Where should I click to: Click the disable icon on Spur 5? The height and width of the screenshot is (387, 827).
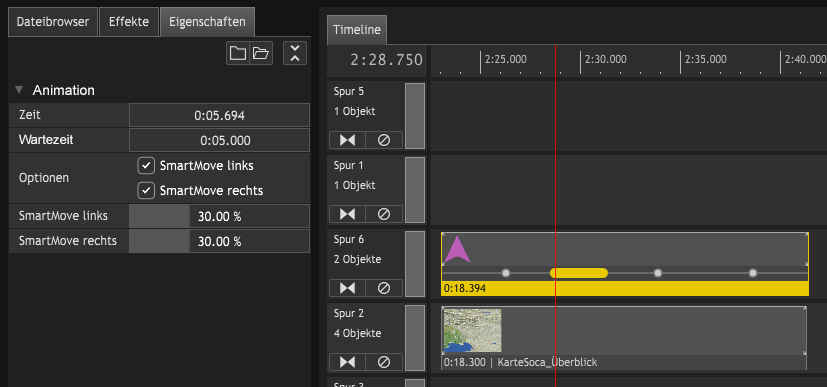(x=384, y=140)
